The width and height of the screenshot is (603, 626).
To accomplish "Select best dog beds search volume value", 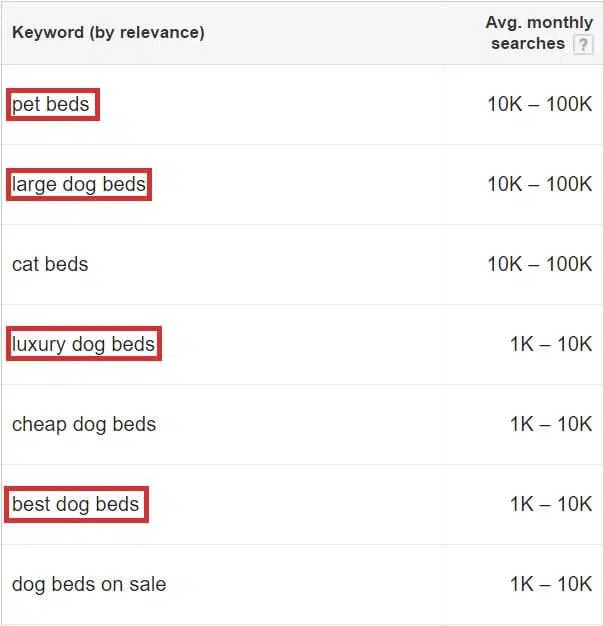I will click(x=550, y=504).
